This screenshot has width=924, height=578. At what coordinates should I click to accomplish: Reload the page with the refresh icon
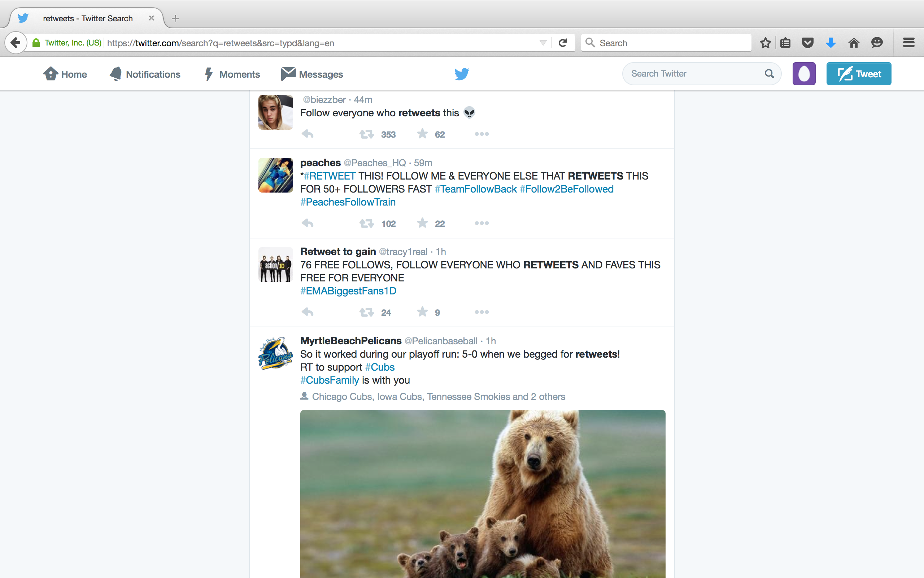(562, 43)
